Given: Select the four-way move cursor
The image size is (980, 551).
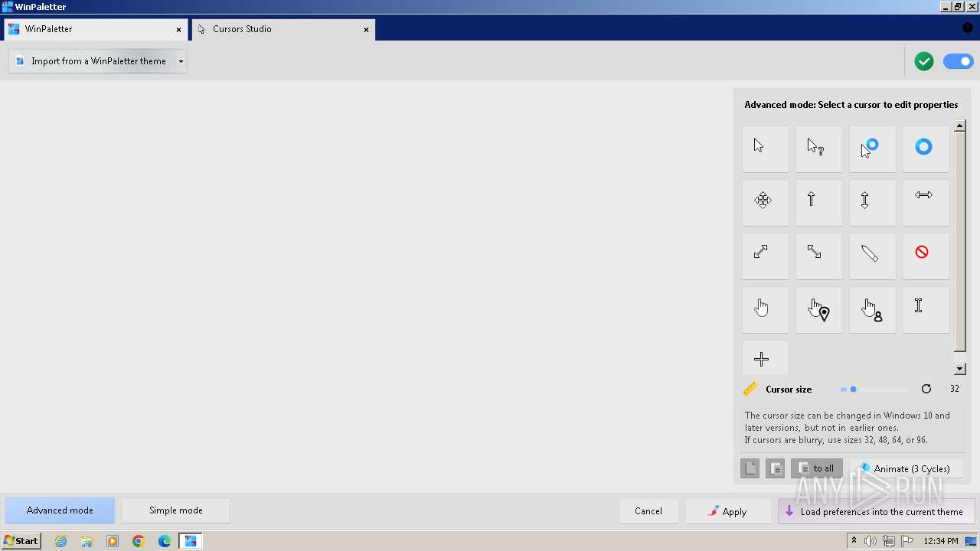Looking at the screenshot, I should (x=765, y=202).
